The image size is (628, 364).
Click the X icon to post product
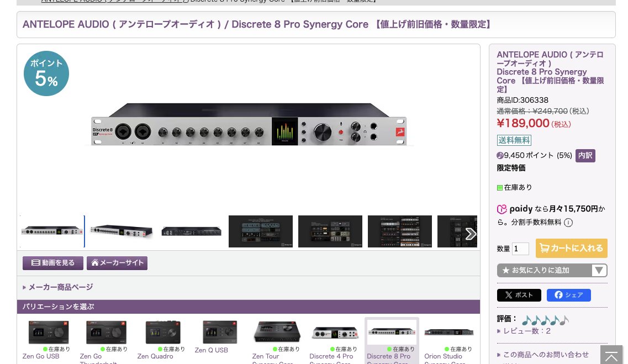[x=509, y=294]
